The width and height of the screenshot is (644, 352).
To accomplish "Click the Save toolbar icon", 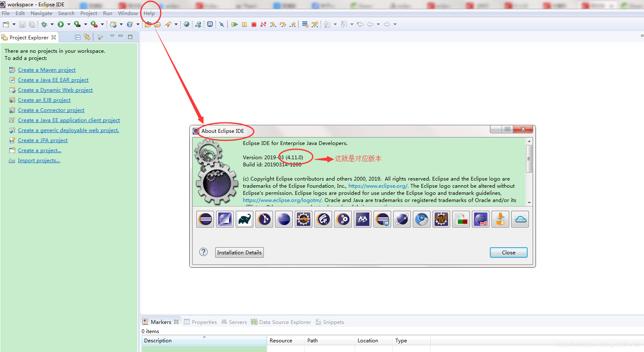I will point(22,24).
